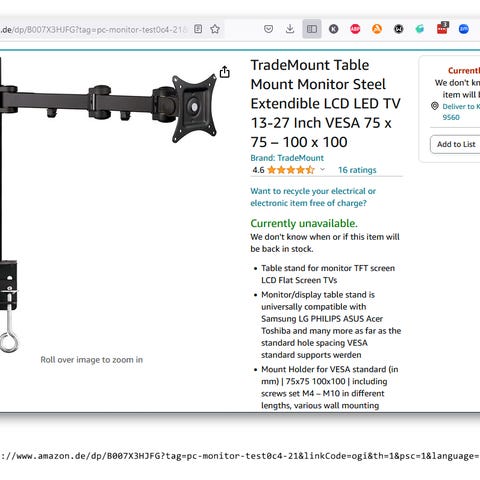Open the recycle electrical item link
This screenshot has height=480, width=480.
click(313, 197)
